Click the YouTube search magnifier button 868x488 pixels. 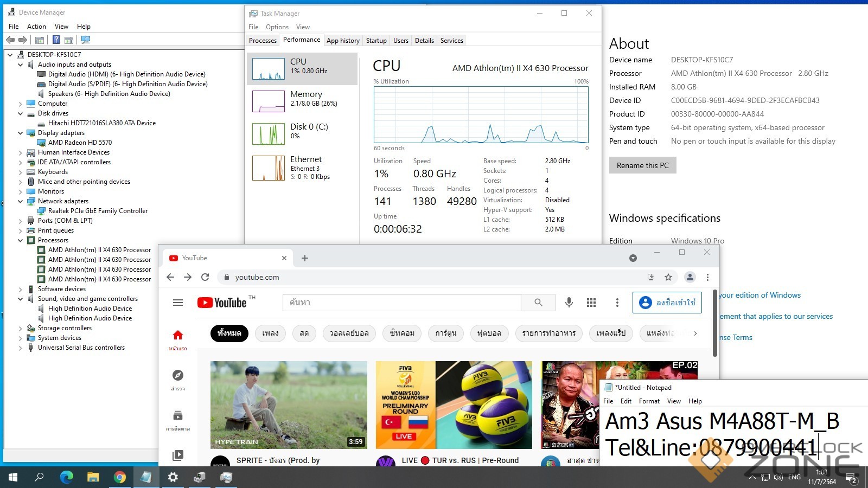click(x=538, y=303)
